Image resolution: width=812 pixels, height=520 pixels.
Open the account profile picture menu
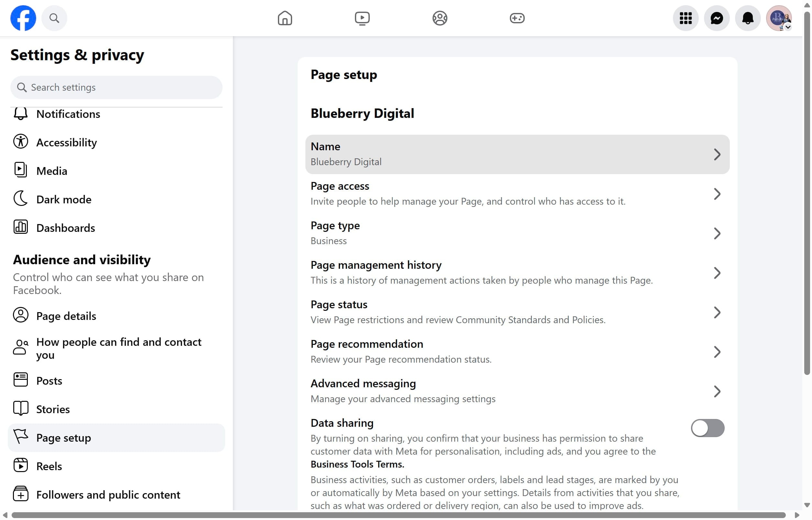(779, 18)
